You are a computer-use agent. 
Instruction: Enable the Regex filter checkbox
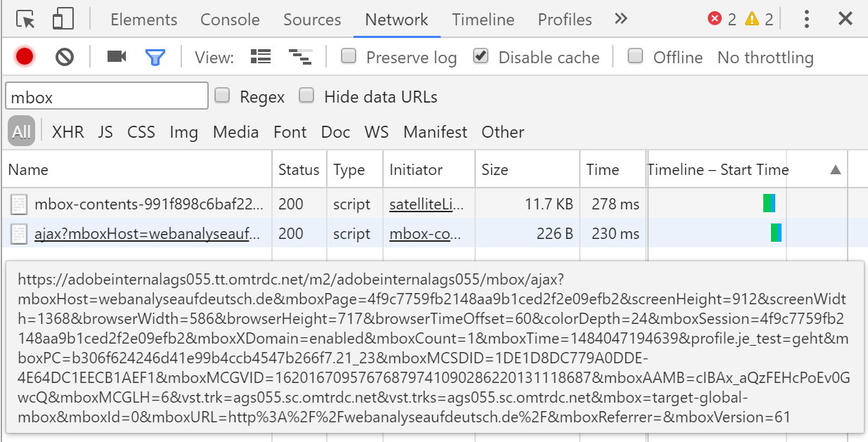coord(222,96)
